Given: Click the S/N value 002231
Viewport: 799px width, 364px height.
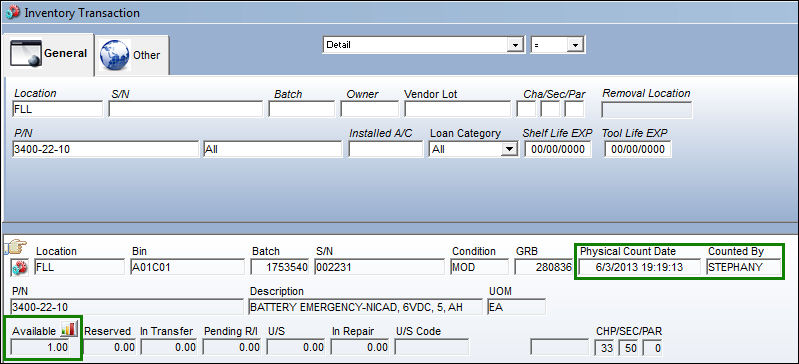Looking at the screenshot, I should (x=379, y=267).
